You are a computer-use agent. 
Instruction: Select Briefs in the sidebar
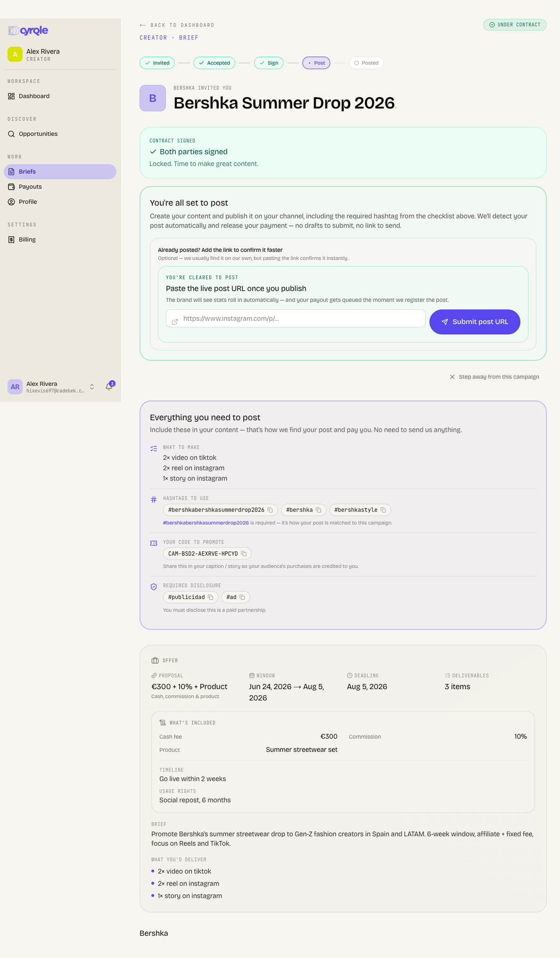pyautogui.click(x=60, y=172)
